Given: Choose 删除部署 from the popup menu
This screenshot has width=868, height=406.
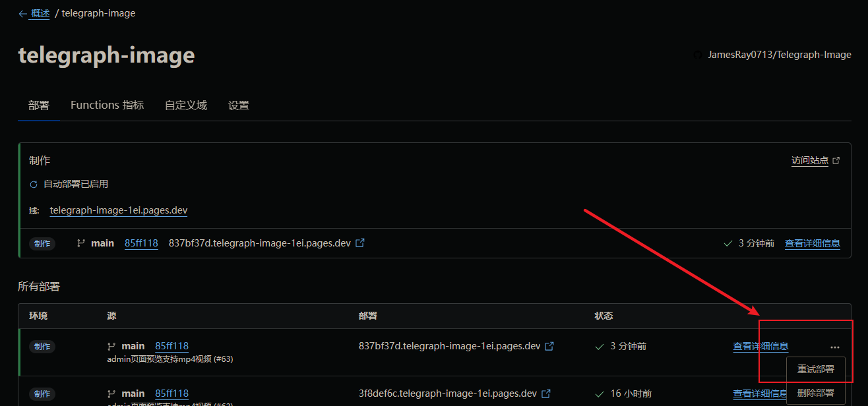Looking at the screenshot, I should [x=815, y=393].
